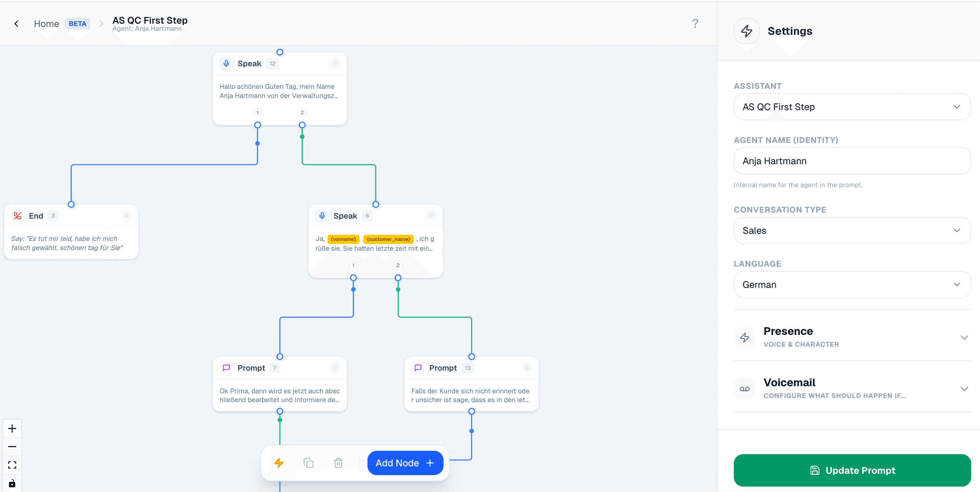
Task: Click the Presence lightning icon
Action: point(745,337)
